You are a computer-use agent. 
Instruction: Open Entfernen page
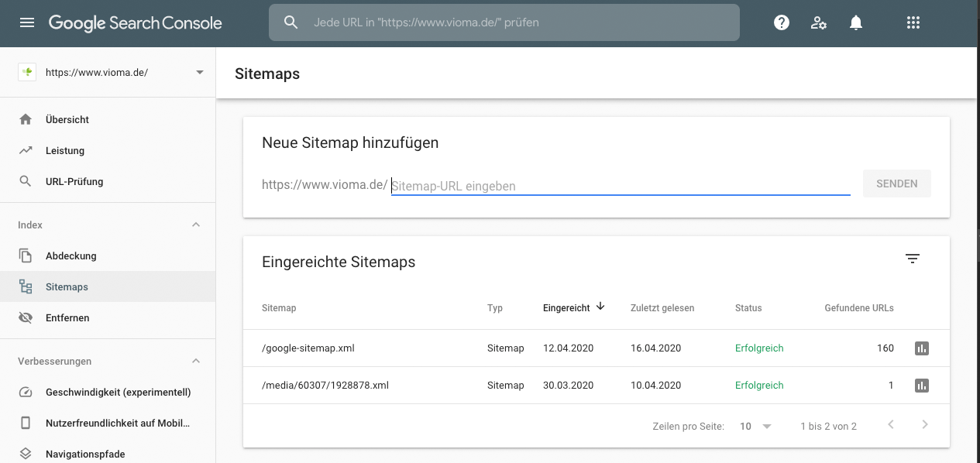click(108, 317)
